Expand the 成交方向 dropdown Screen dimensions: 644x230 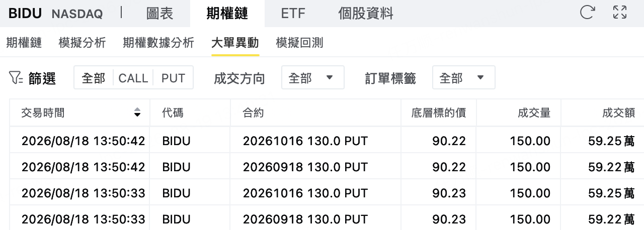312,78
